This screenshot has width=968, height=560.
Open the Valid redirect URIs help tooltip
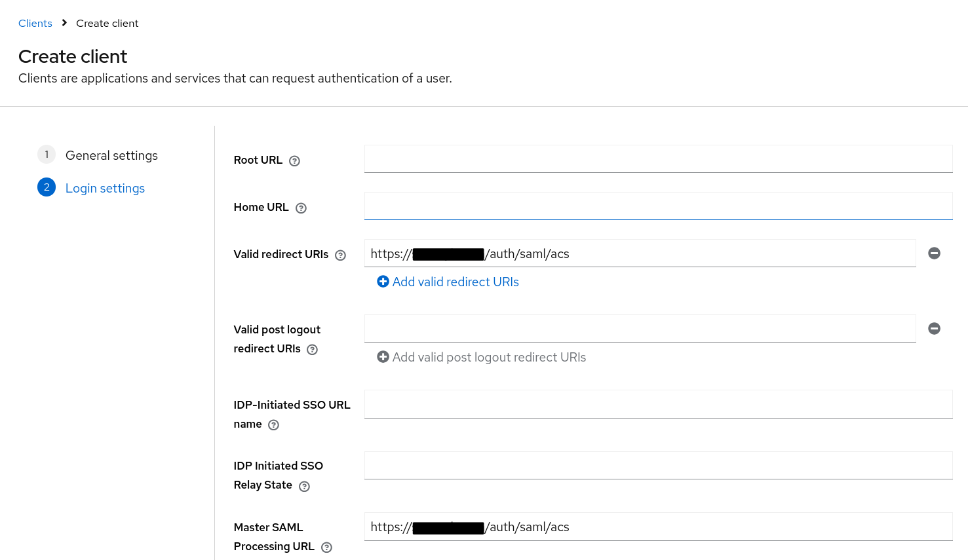[340, 255]
